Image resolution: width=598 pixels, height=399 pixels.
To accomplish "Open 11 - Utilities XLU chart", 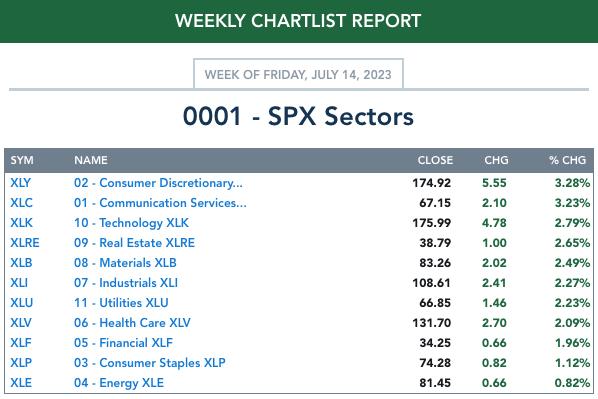I will [x=121, y=302].
